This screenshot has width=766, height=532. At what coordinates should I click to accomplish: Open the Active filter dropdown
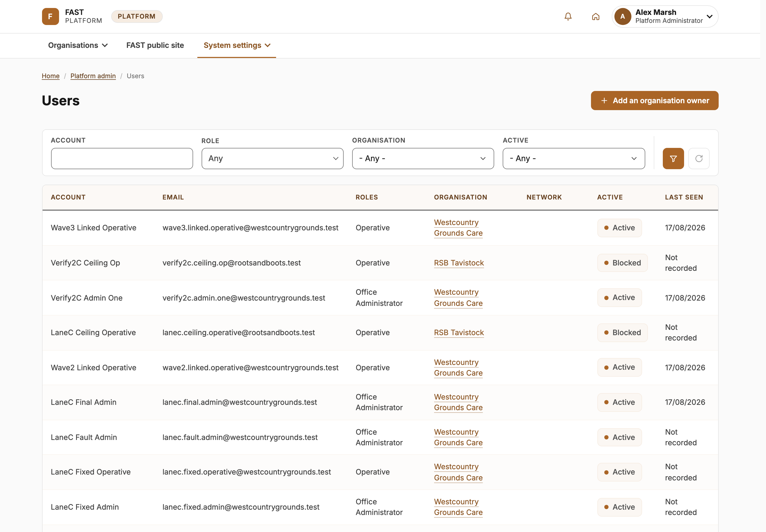tap(573, 159)
